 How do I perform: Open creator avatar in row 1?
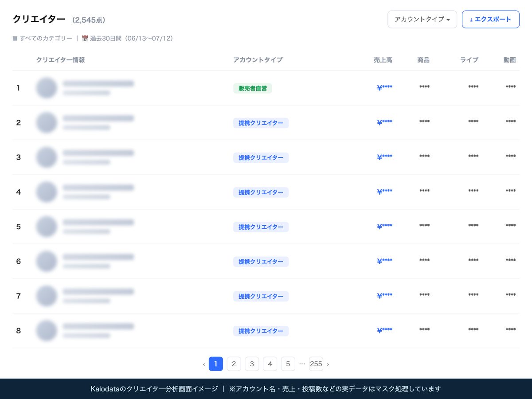47,88
